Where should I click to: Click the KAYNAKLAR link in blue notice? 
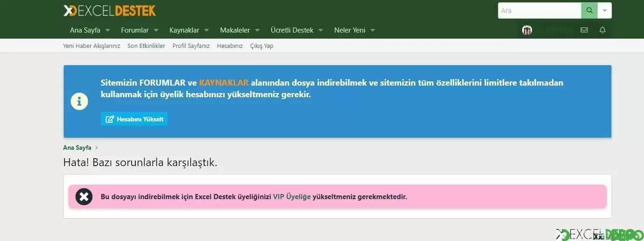point(224,83)
